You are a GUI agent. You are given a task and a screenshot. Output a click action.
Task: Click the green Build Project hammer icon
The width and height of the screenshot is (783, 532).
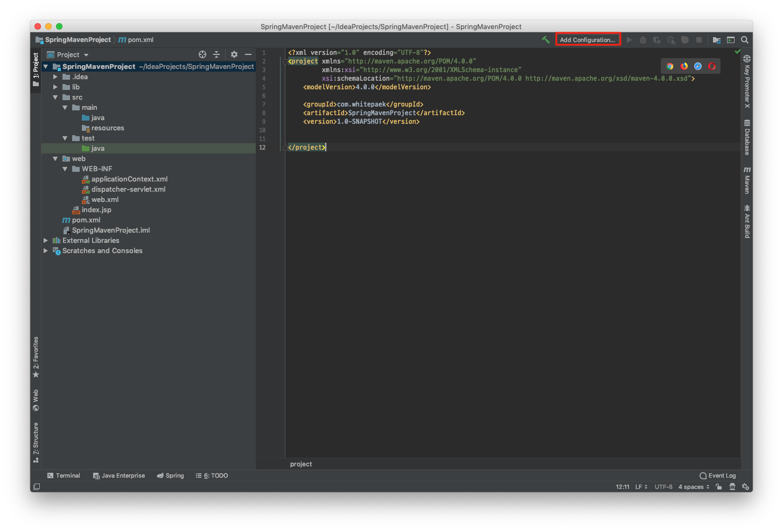(546, 40)
